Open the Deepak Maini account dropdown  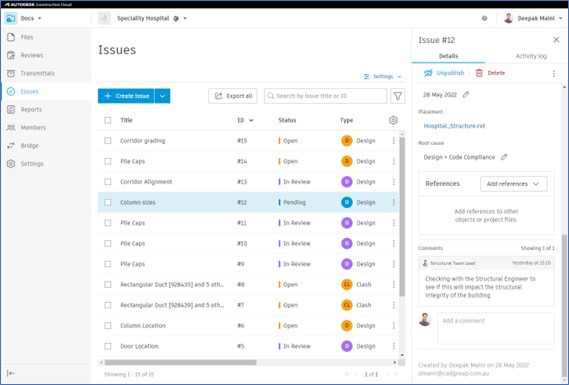tap(561, 18)
